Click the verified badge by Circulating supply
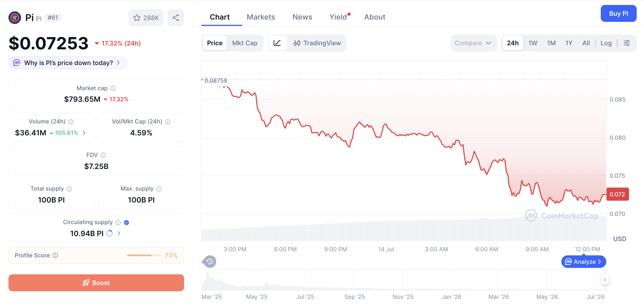The width and height of the screenshot is (644, 307). [127, 222]
